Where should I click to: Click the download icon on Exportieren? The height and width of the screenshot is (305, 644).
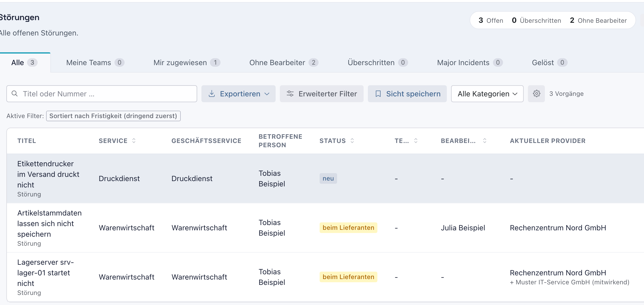tap(212, 94)
